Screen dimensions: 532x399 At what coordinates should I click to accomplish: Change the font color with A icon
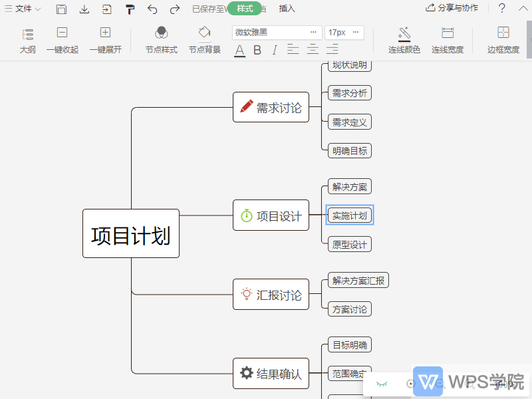tap(239, 51)
